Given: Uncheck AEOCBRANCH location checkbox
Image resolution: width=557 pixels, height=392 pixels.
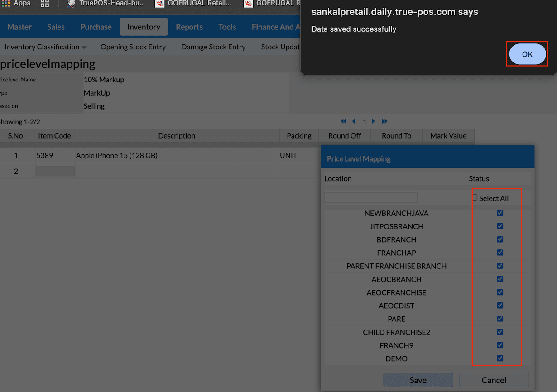Looking at the screenshot, I should [x=500, y=279].
